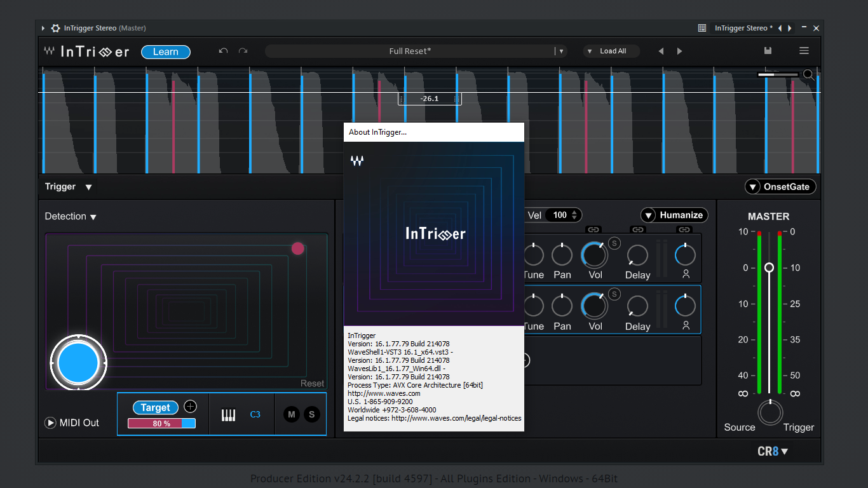The height and width of the screenshot is (488, 868).
Task: Click the Master fader handle
Action: click(x=769, y=268)
